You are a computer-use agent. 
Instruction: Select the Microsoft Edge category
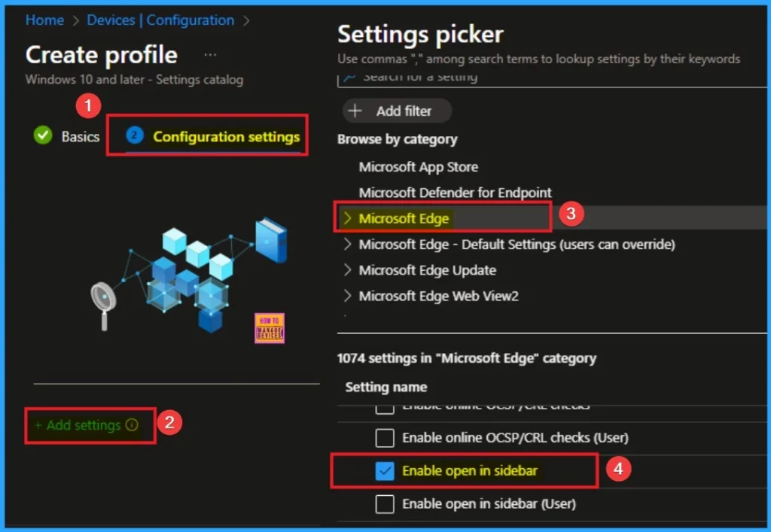point(404,219)
